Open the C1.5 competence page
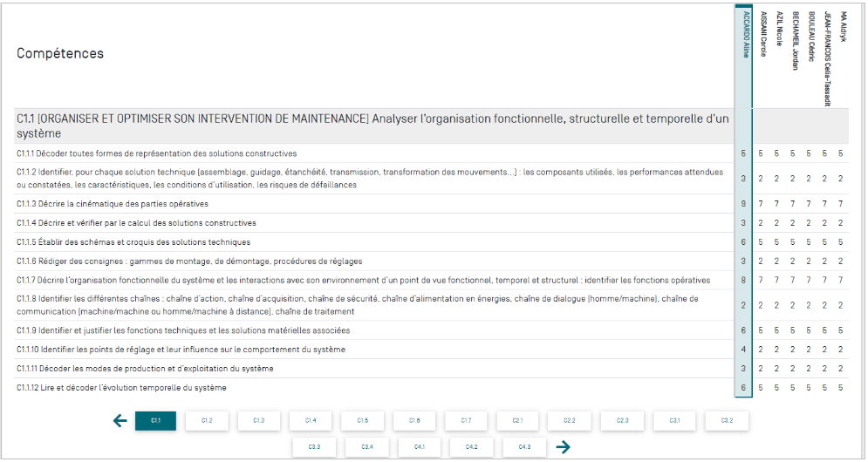 pos(362,420)
